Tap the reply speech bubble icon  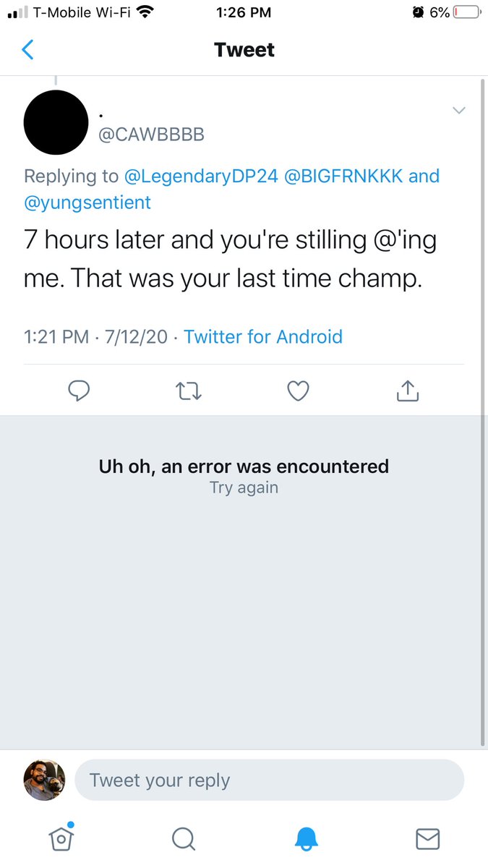[x=78, y=391]
